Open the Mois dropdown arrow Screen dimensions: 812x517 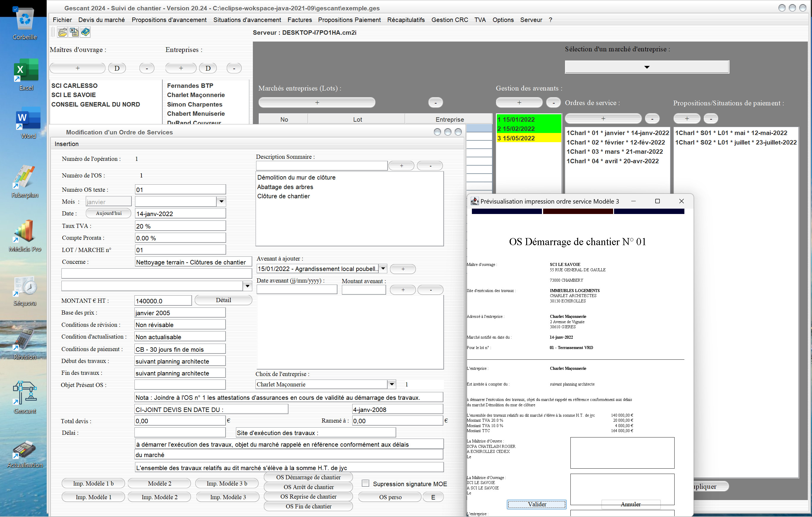pos(221,202)
